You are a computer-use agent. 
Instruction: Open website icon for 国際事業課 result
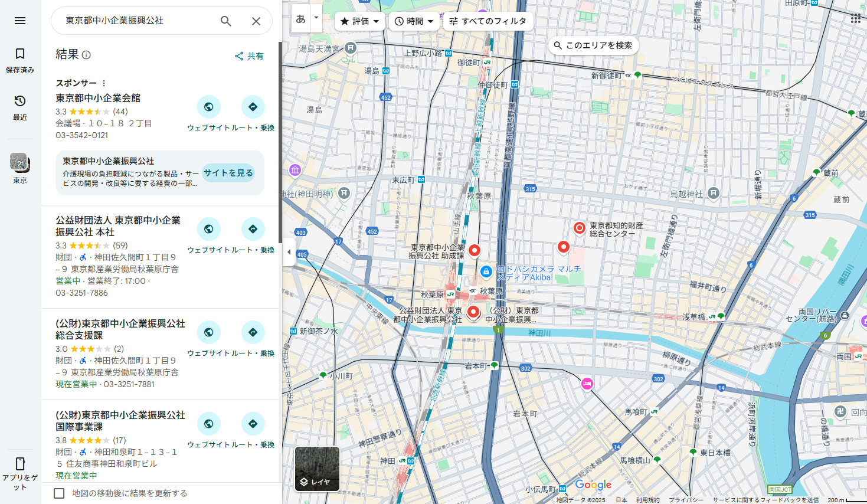click(x=209, y=424)
